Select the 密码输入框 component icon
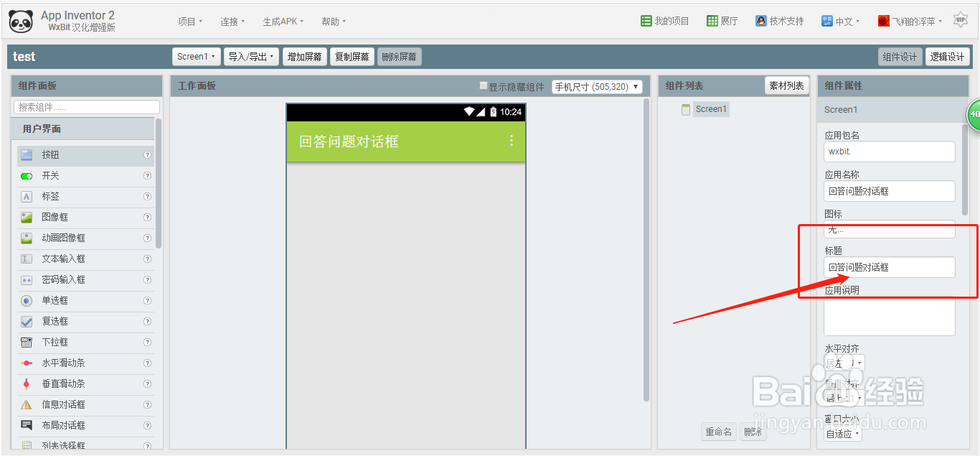The width and height of the screenshot is (980, 456). pyautogui.click(x=27, y=280)
